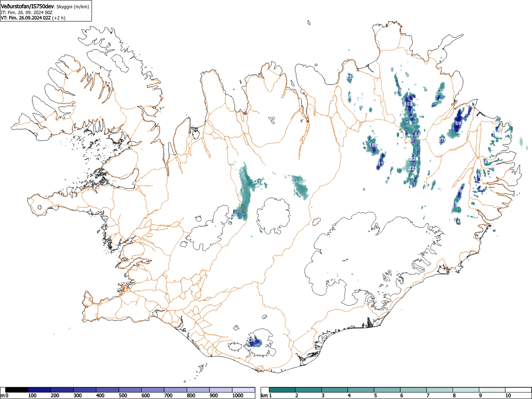Click the 'm' unit label of the left legend
The height and width of the screenshot is (399, 532).
tap(2, 396)
